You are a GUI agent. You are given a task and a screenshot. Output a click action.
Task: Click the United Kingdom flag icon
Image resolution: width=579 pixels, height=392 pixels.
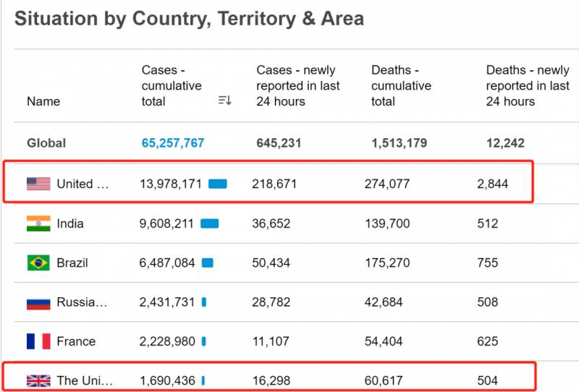click(x=38, y=380)
